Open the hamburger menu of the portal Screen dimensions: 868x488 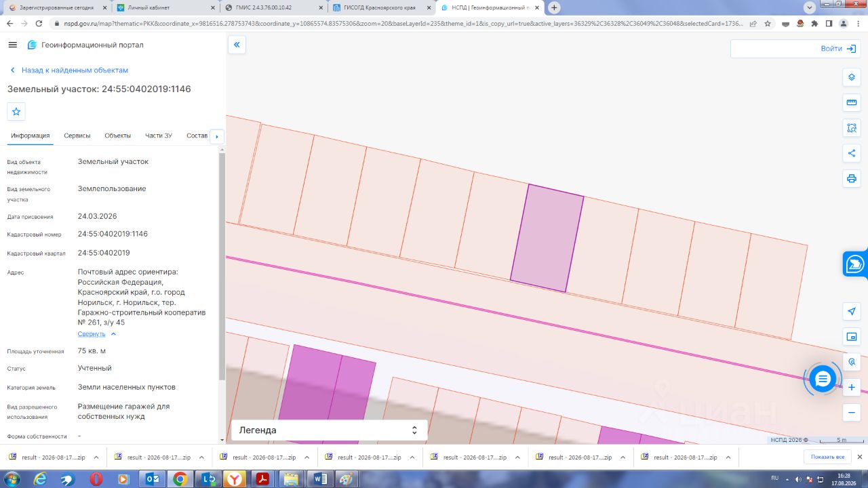tap(12, 45)
